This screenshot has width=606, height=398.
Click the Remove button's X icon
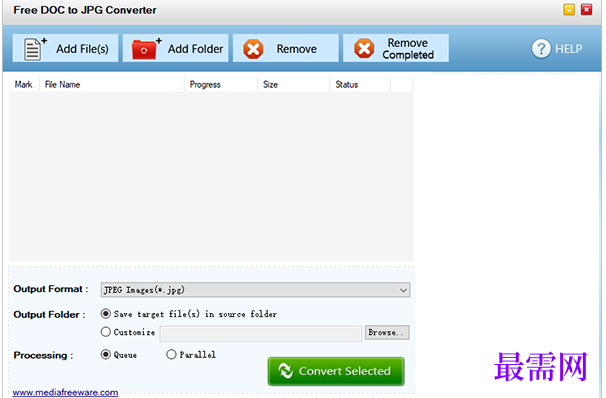point(253,49)
